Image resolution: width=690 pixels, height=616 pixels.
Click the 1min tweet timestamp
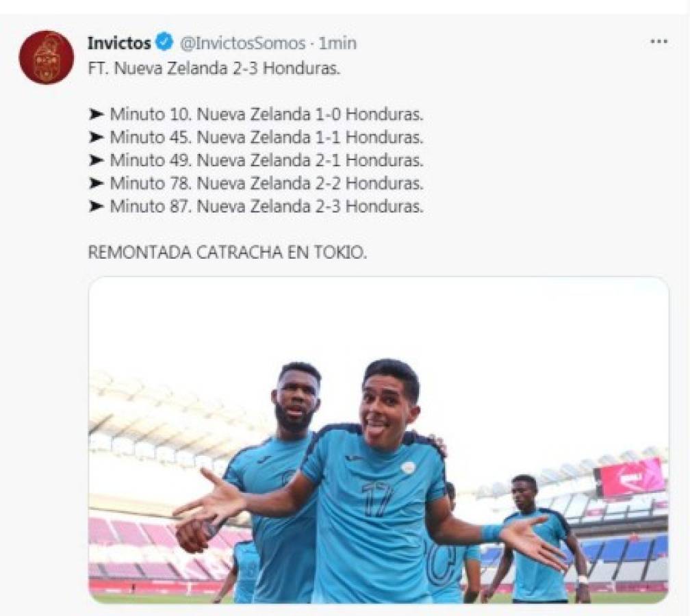click(337, 43)
